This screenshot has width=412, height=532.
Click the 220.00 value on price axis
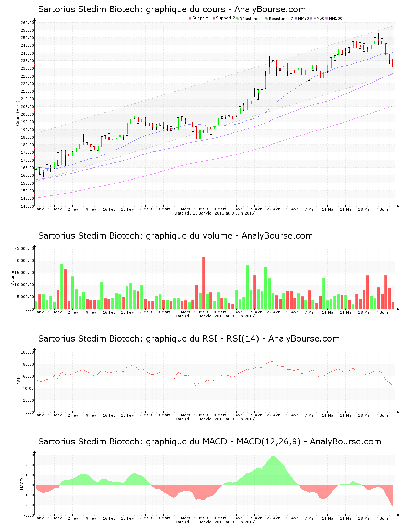tap(27, 84)
